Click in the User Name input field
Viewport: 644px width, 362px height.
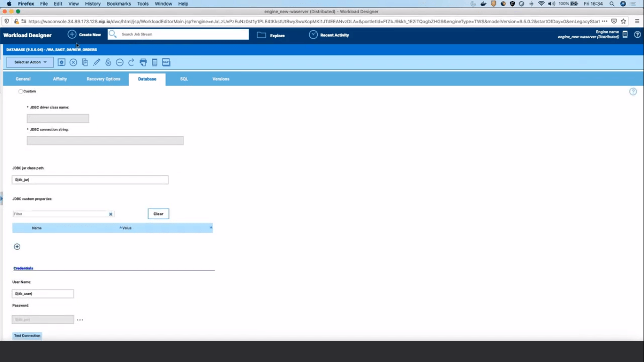[42, 293]
